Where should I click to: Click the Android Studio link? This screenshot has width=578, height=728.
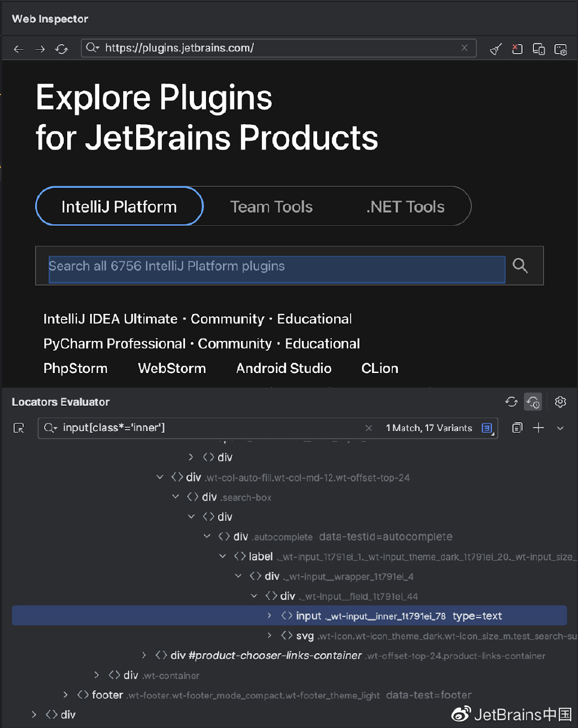click(x=284, y=369)
